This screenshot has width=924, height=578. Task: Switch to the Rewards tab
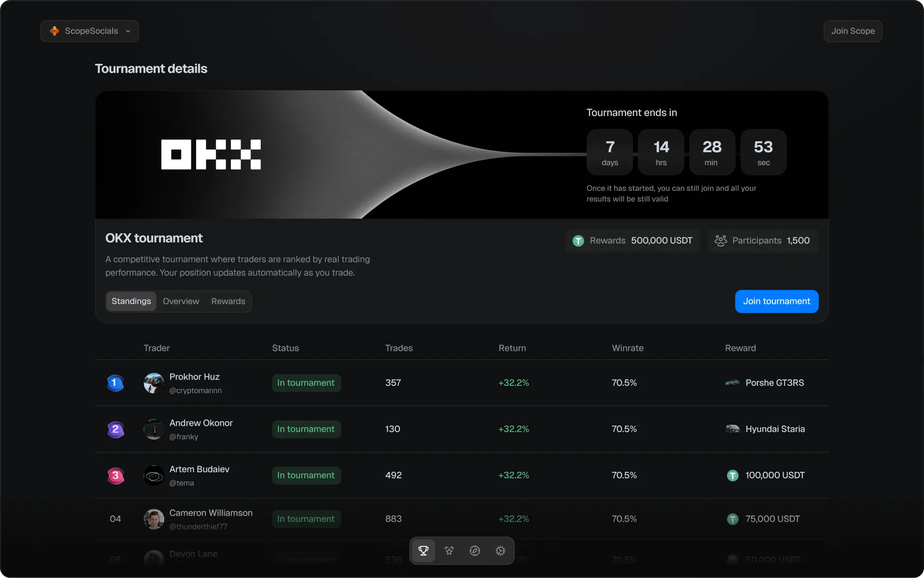pyautogui.click(x=228, y=301)
